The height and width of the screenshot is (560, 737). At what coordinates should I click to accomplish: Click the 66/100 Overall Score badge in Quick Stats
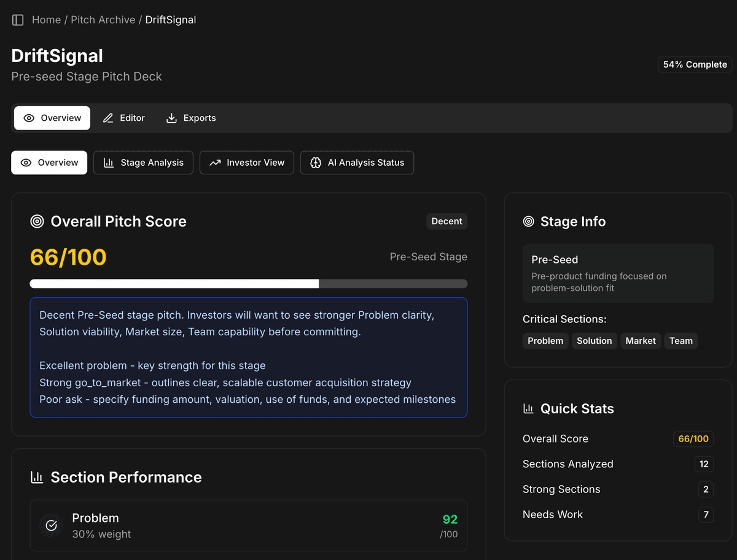pyautogui.click(x=693, y=438)
